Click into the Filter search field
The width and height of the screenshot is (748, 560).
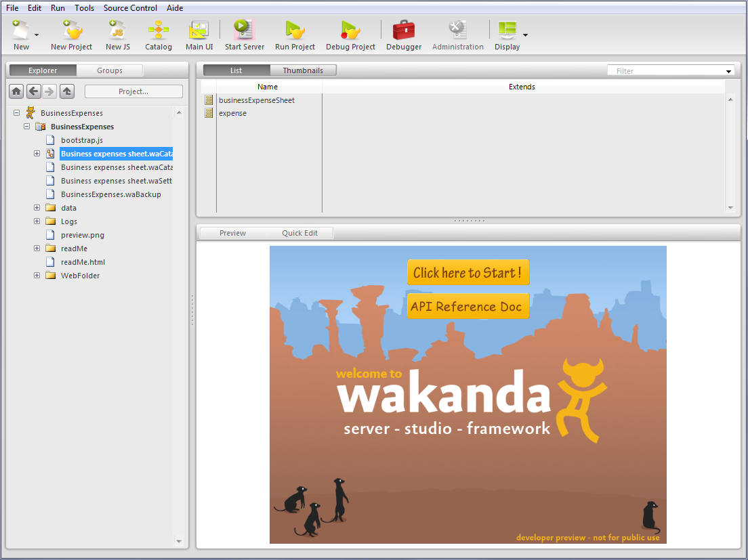666,71
